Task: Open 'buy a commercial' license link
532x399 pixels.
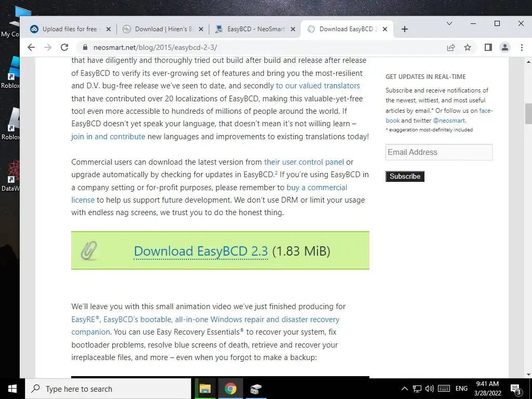Action: click(317, 187)
